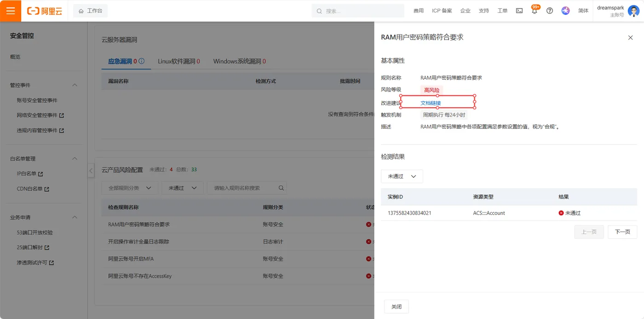Screen dimensions: 644x319
Task: Click the info icon beside 应急漏洞
Action: point(142,61)
